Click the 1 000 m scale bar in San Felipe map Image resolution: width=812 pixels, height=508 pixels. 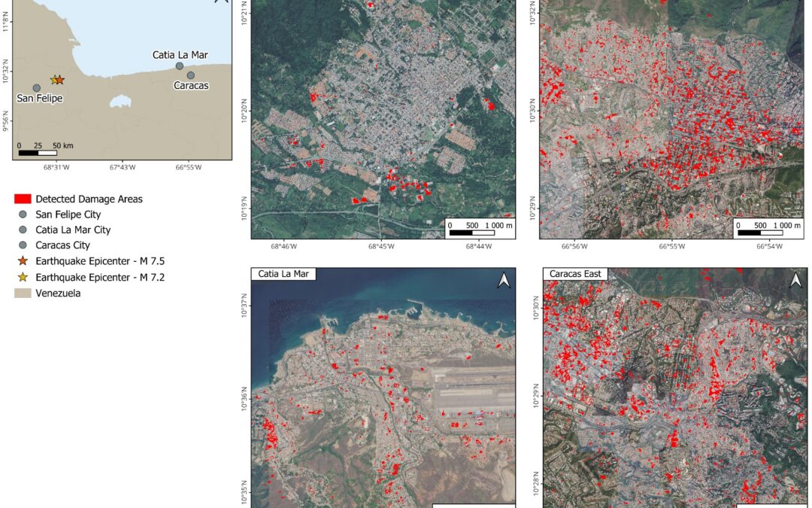(471, 233)
